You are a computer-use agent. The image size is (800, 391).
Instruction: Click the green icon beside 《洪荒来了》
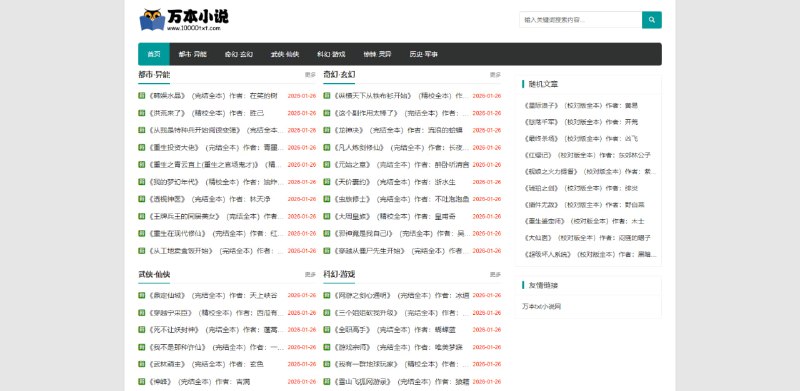tap(141, 113)
